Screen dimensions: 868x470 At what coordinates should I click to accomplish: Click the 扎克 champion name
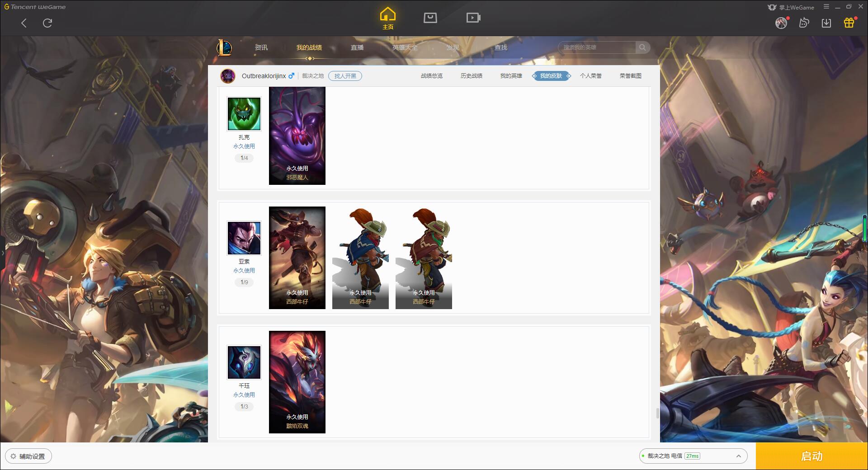pos(244,137)
